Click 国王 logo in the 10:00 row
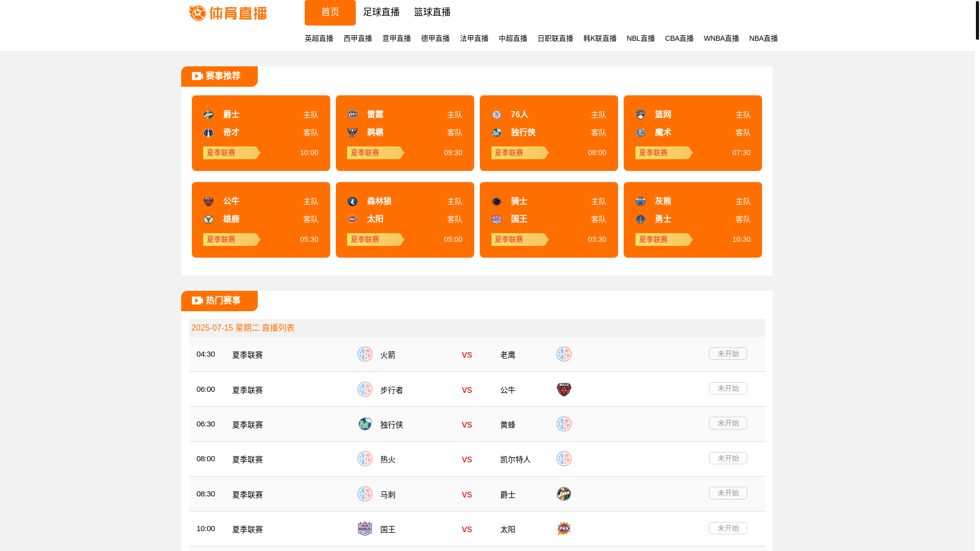Screen dimensions: 980x551 tap(365, 529)
